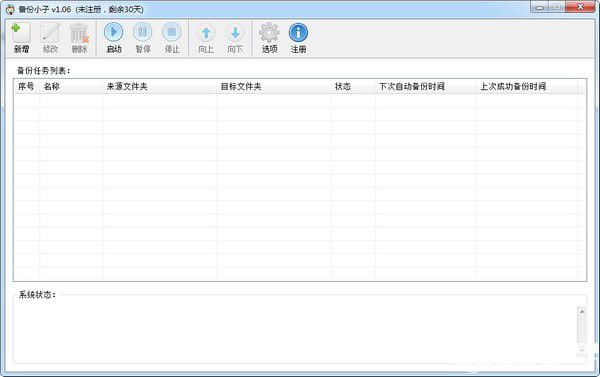Screen dimensions: 600x377
Task: Sort by the 序号 column header
Action: coord(26,86)
